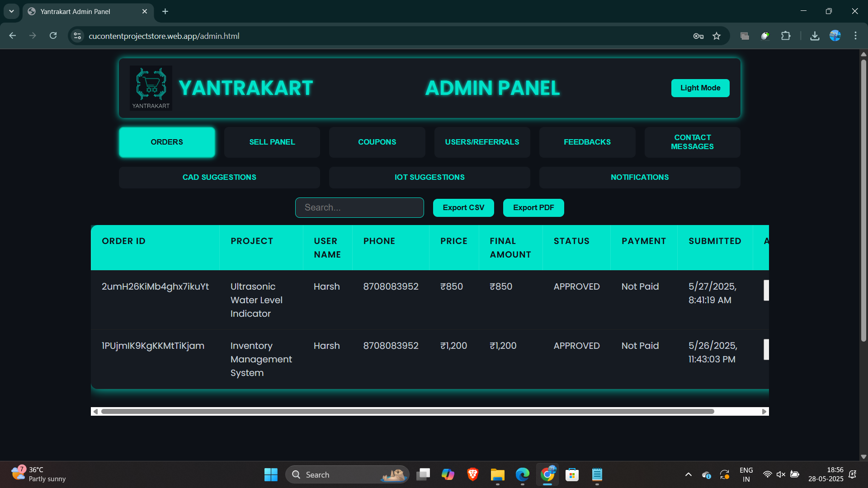This screenshot has height=488, width=868.
Task: Switch to the Feedbacks tab
Action: (x=587, y=142)
